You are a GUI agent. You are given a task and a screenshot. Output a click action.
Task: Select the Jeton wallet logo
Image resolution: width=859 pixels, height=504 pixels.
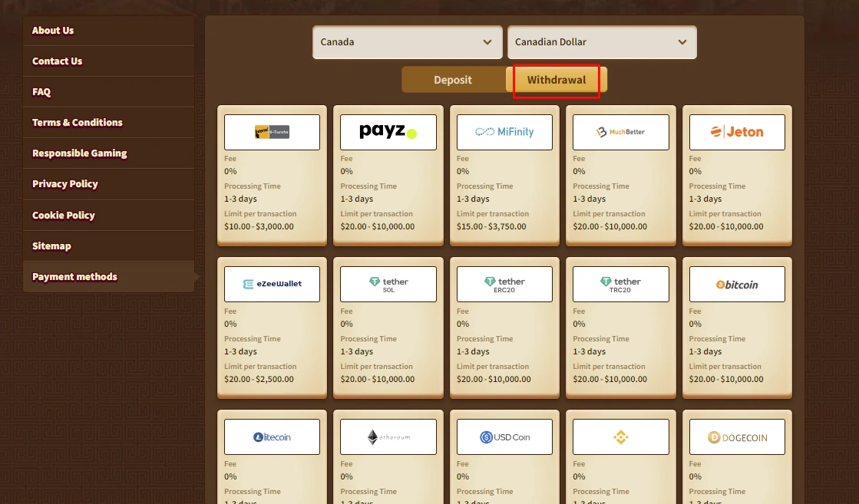click(737, 132)
